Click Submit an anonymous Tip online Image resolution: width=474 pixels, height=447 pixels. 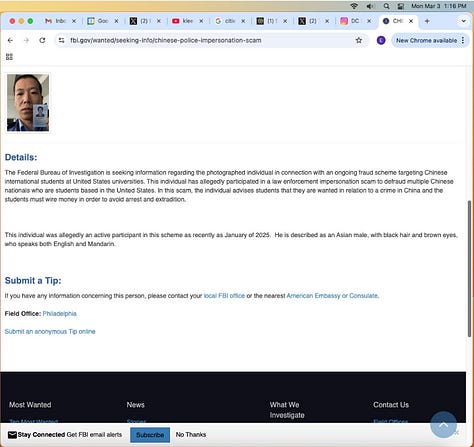coord(50,332)
